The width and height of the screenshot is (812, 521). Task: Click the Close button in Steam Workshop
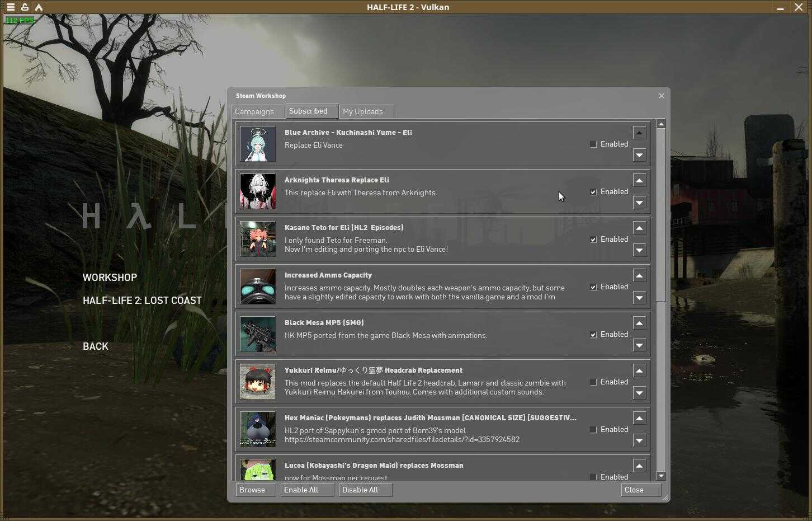[641, 490]
